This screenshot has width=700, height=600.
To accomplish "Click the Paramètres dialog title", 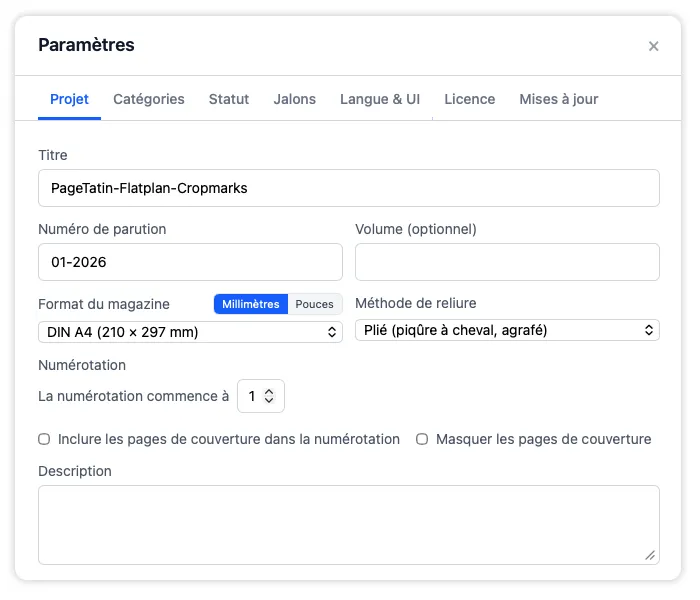I will [x=86, y=45].
